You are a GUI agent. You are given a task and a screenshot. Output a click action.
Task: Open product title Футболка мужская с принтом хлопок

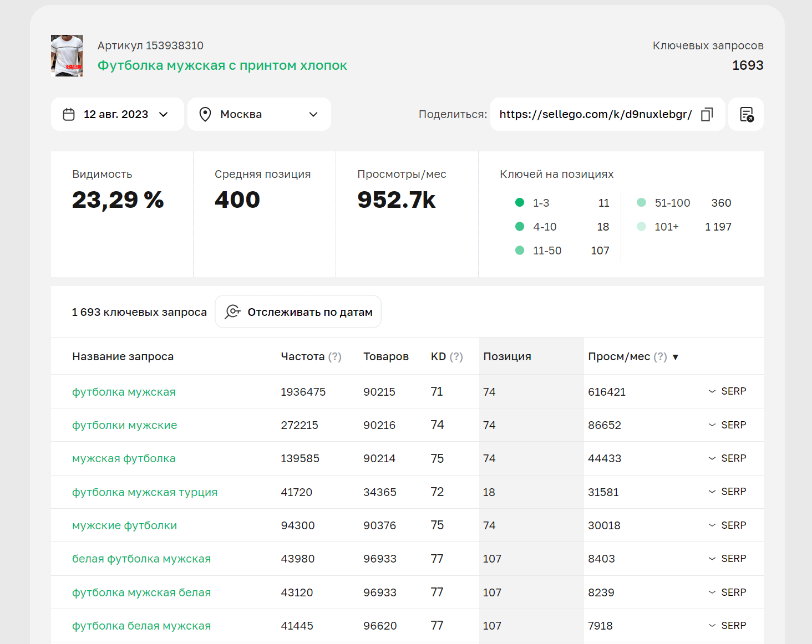[x=222, y=65]
